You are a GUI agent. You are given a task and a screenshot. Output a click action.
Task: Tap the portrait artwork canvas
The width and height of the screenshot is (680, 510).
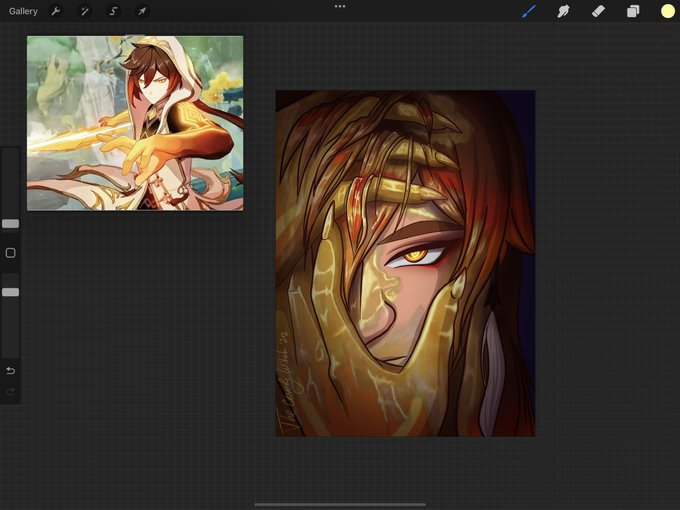pos(405,263)
